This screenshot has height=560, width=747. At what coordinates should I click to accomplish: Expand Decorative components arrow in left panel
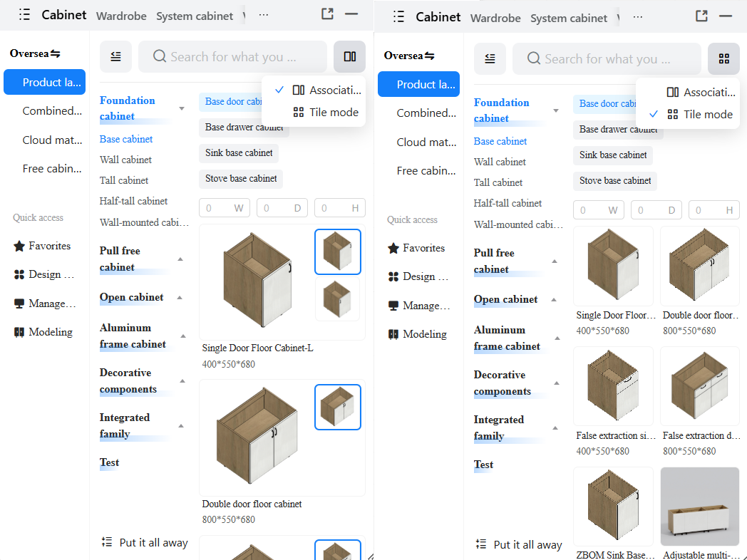coord(182,381)
